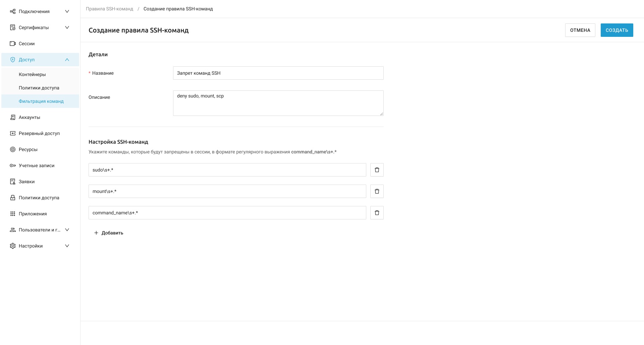Delete the mount\s+.* command row

click(377, 191)
